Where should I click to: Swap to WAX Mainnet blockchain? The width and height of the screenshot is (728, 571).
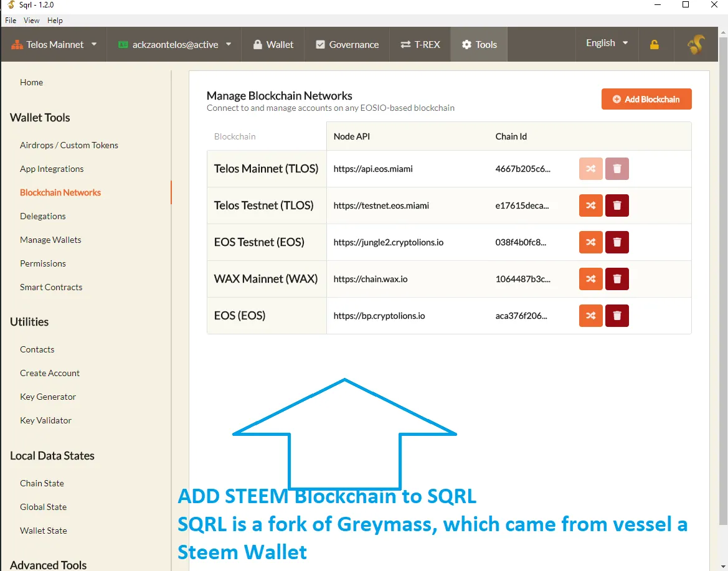pyautogui.click(x=590, y=278)
